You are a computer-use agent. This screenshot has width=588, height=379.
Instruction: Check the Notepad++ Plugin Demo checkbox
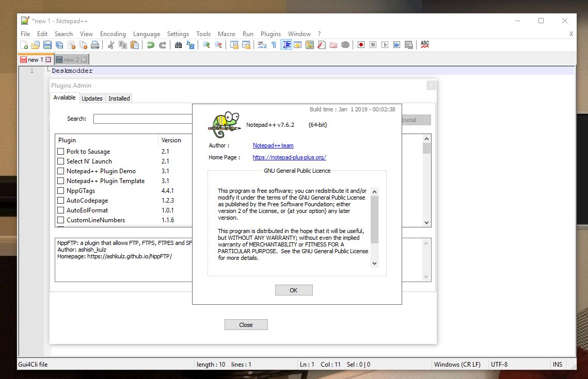61,171
